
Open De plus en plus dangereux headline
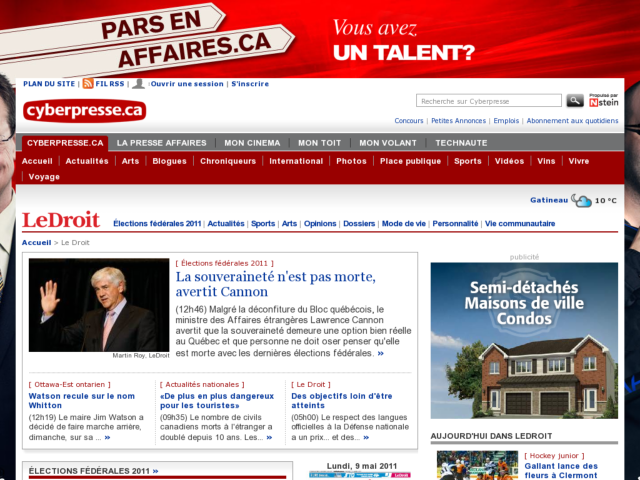tap(217, 400)
